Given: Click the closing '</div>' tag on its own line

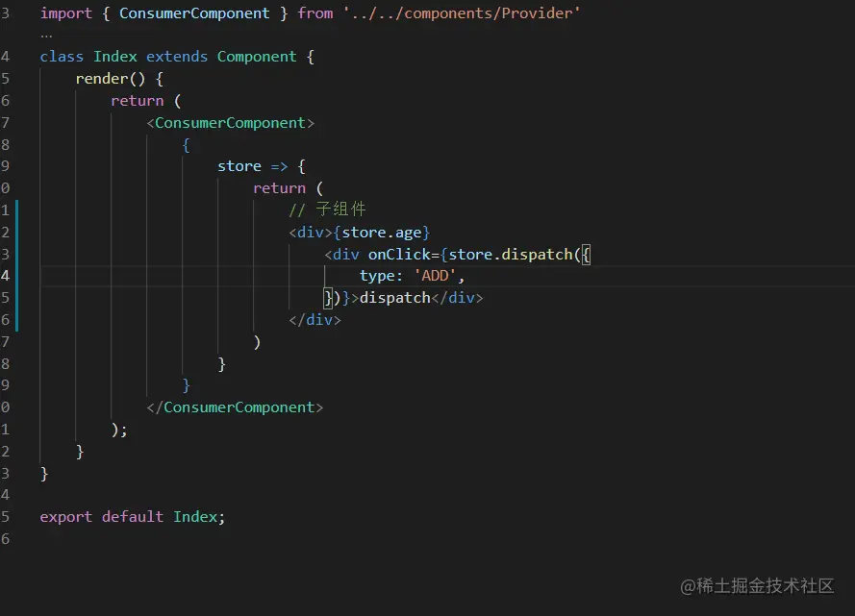Looking at the screenshot, I should pyautogui.click(x=314, y=320).
